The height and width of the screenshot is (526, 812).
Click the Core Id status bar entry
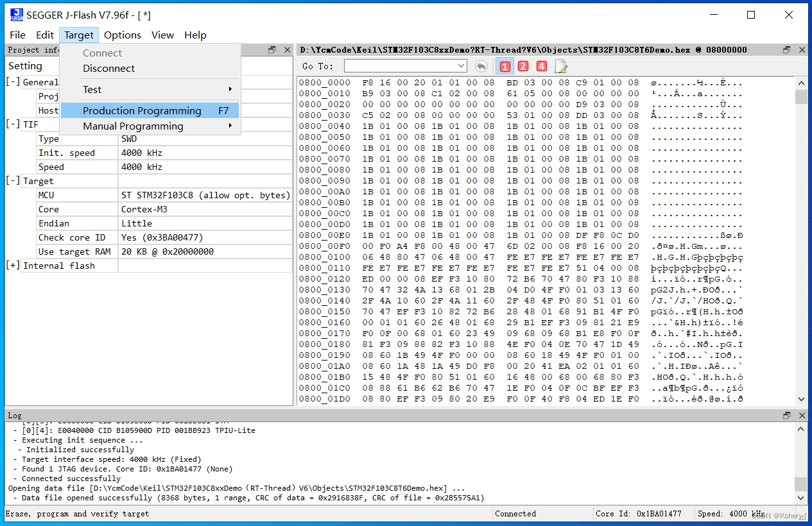pyautogui.click(x=639, y=514)
